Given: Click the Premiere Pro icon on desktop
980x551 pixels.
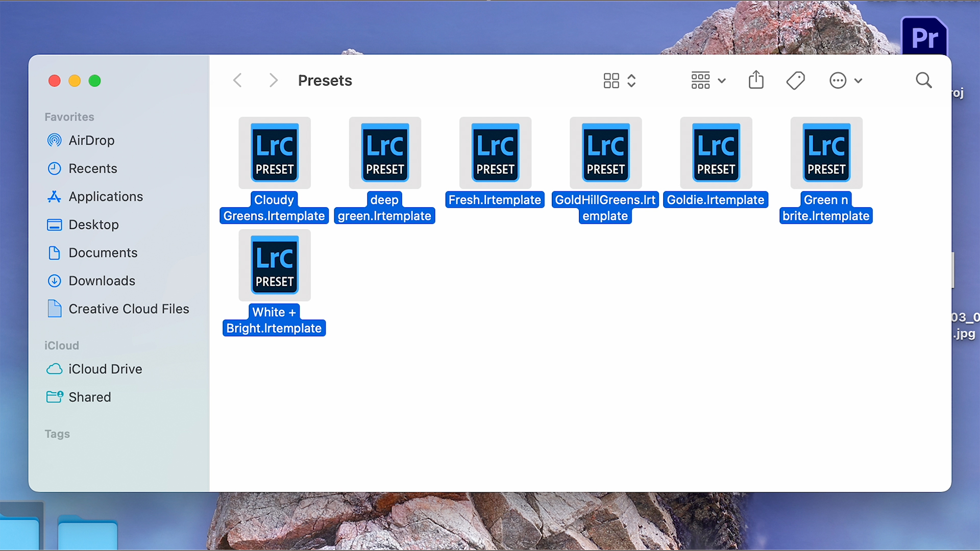Looking at the screenshot, I should (924, 37).
